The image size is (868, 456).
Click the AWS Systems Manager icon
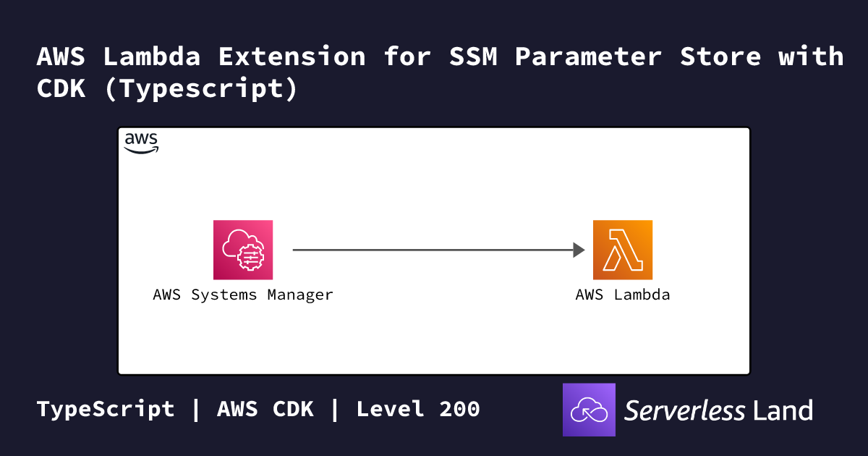pyautogui.click(x=243, y=250)
